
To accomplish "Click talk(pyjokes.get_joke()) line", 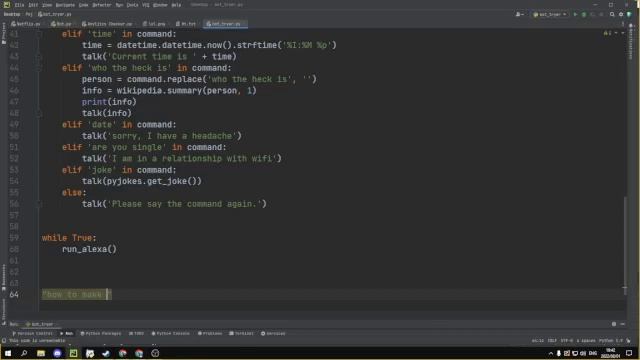I will click(x=142, y=181).
